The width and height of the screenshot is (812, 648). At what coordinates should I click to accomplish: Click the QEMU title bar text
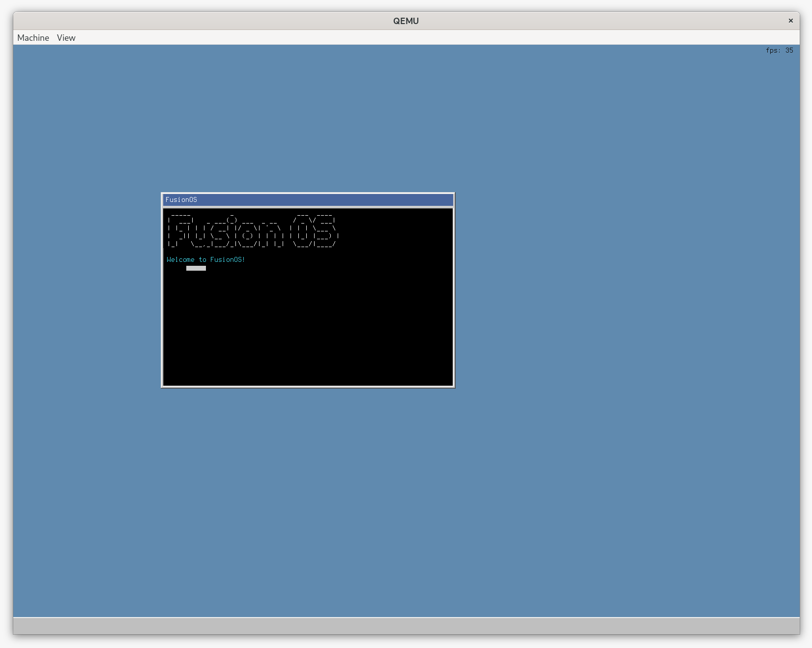[x=406, y=21]
